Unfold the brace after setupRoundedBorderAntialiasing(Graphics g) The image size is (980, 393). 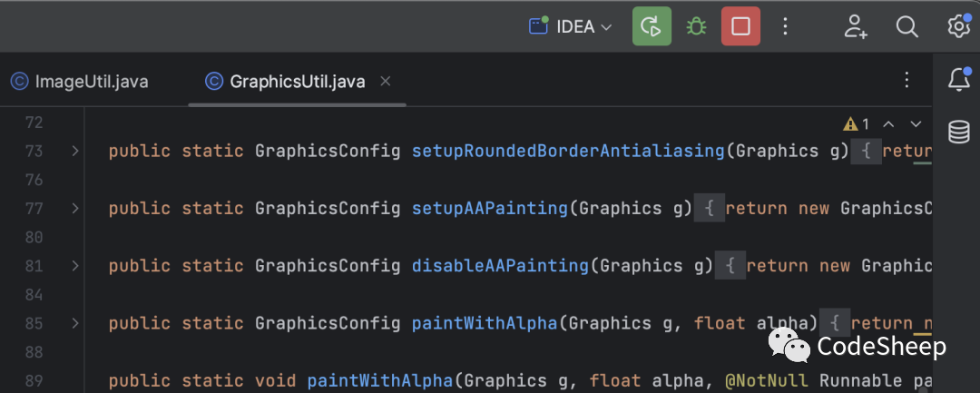866,152
